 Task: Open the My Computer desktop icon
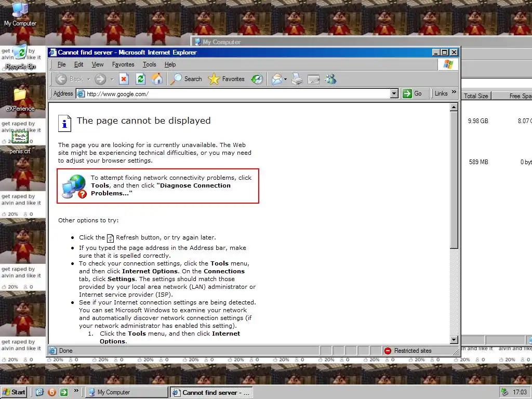point(20,14)
